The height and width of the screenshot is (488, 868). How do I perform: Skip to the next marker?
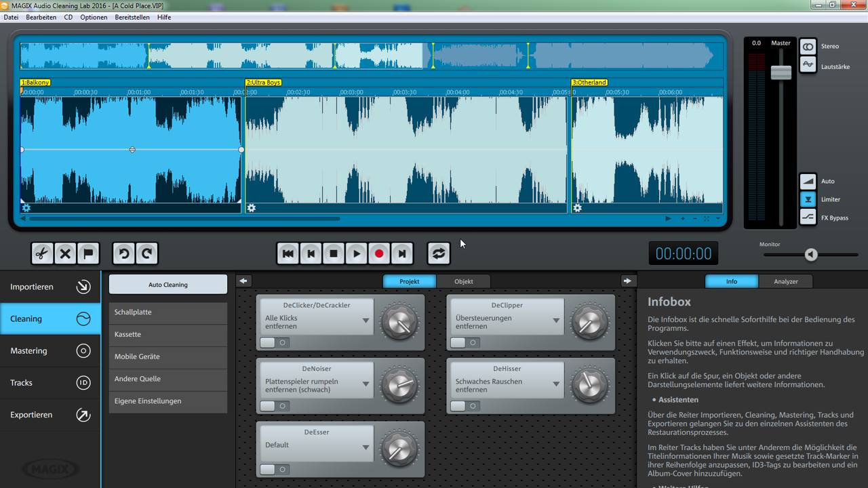(402, 253)
